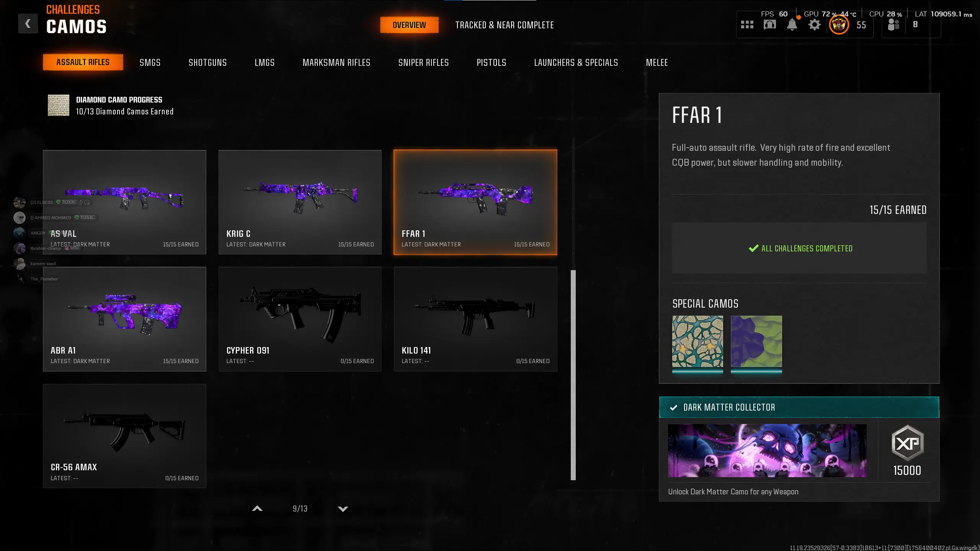980x551 pixels.
Task: Select the teal crackle special camo
Action: [x=697, y=341]
